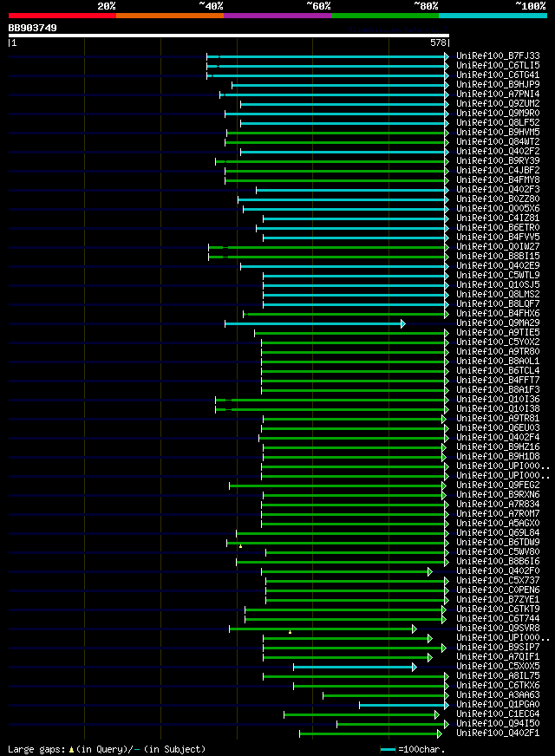Click UniRef100_A3AA63 label
Screen dimensions: 555x756
coord(498,694)
